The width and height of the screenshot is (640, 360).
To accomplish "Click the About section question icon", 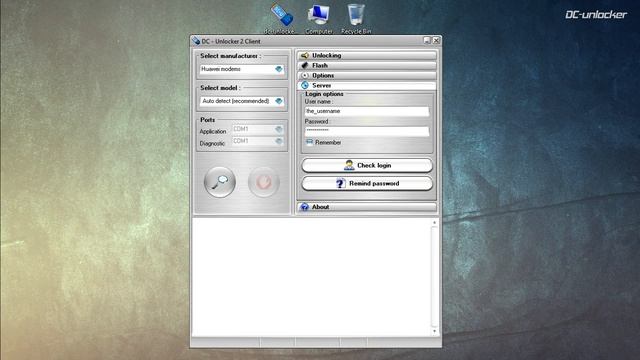I will 304,207.
